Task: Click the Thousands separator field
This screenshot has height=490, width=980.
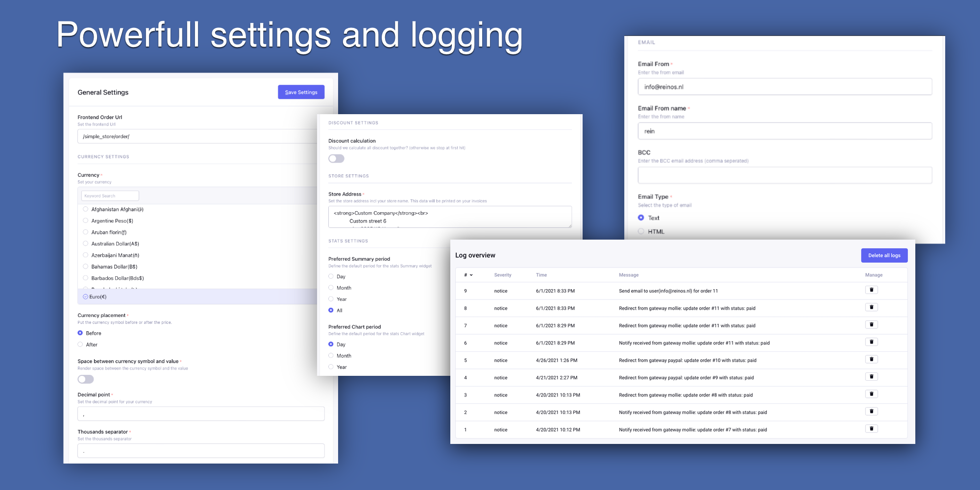Action: pos(201,451)
